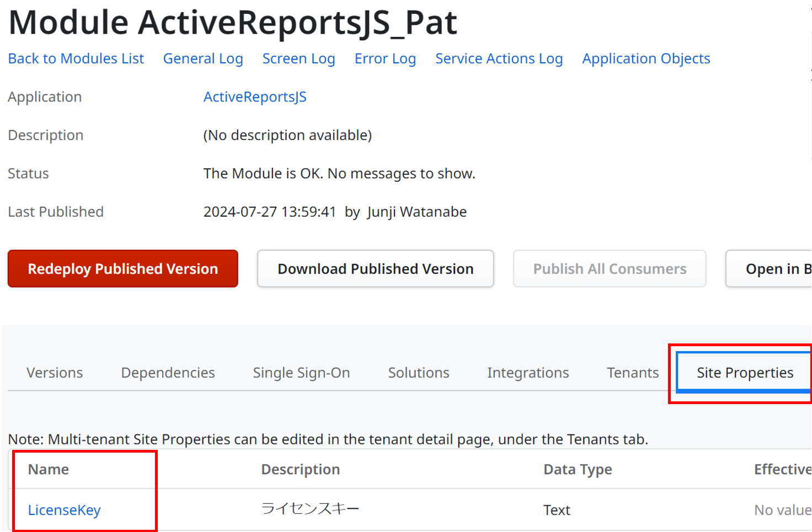Select the Site Properties tab
The image size is (812, 532).
[745, 373]
